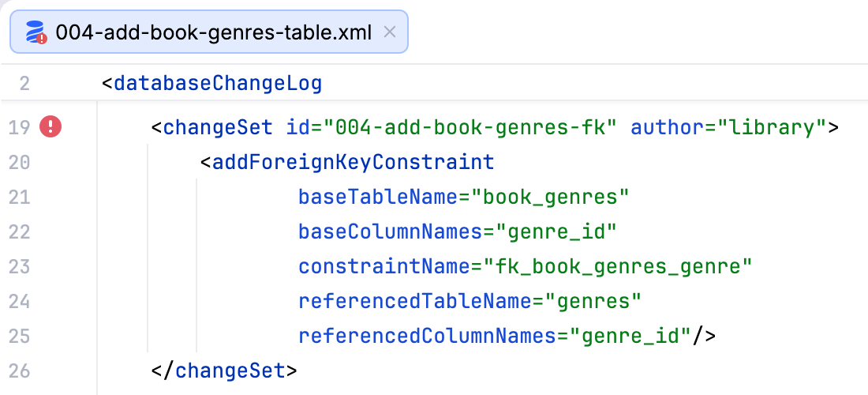The width and height of the screenshot is (868, 395).
Task: Click line number 19 in the gutter
Action: click(x=20, y=128)
